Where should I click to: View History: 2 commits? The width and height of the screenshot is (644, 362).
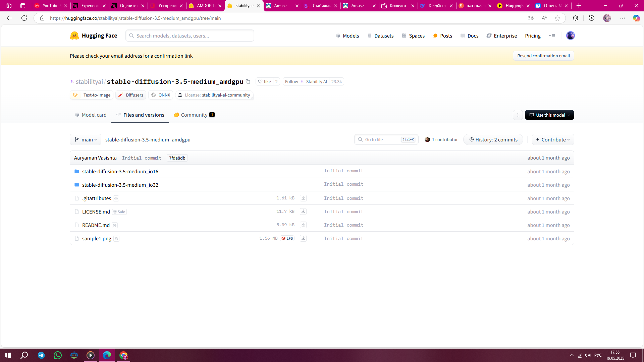(x=493, y=139)
